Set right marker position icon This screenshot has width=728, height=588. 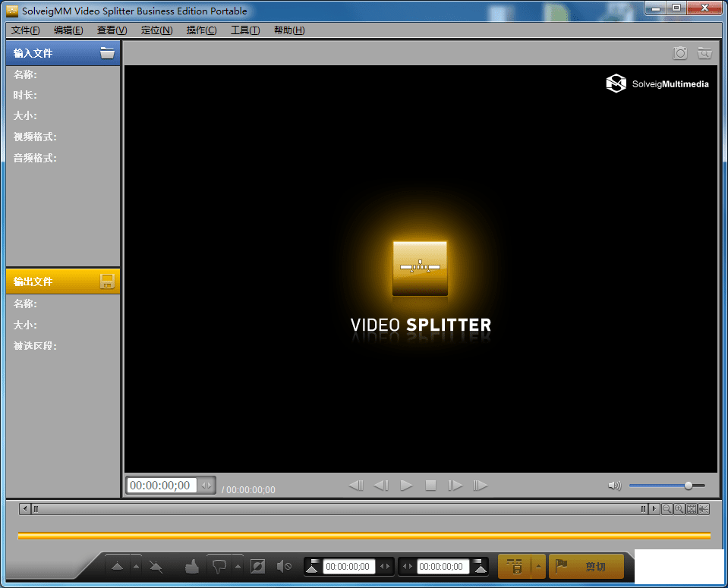480,566
